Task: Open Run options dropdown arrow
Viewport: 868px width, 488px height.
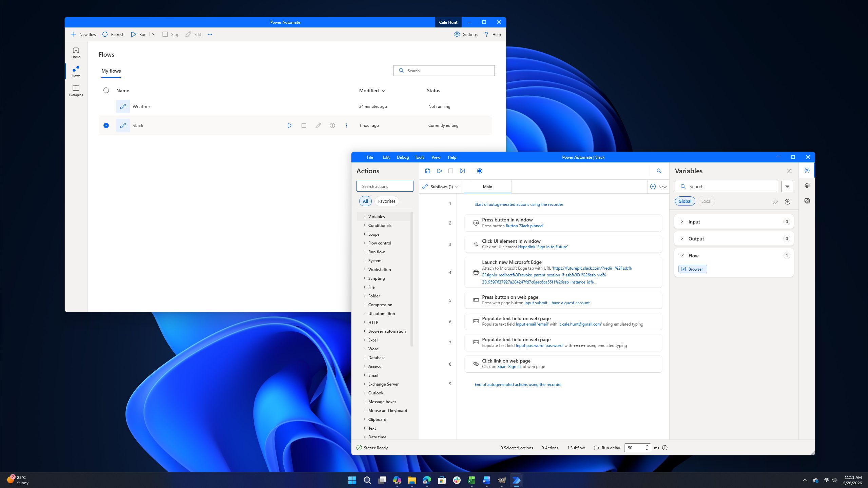Action: pos(154,34)
